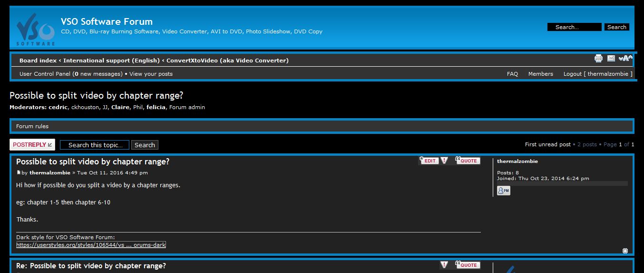Open thermalzombie profile in author sidebar
The image size is (644, 273).
[517, 161]
